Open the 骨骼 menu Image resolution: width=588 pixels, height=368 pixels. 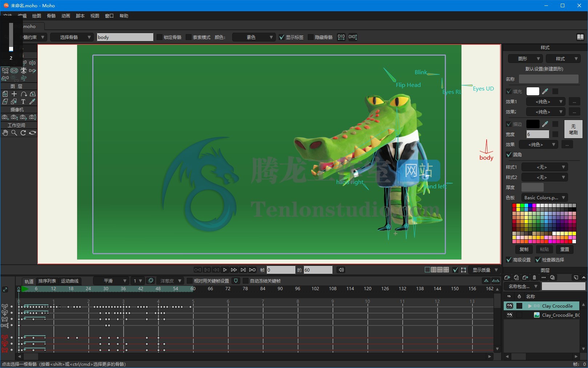tap(51, 16)
